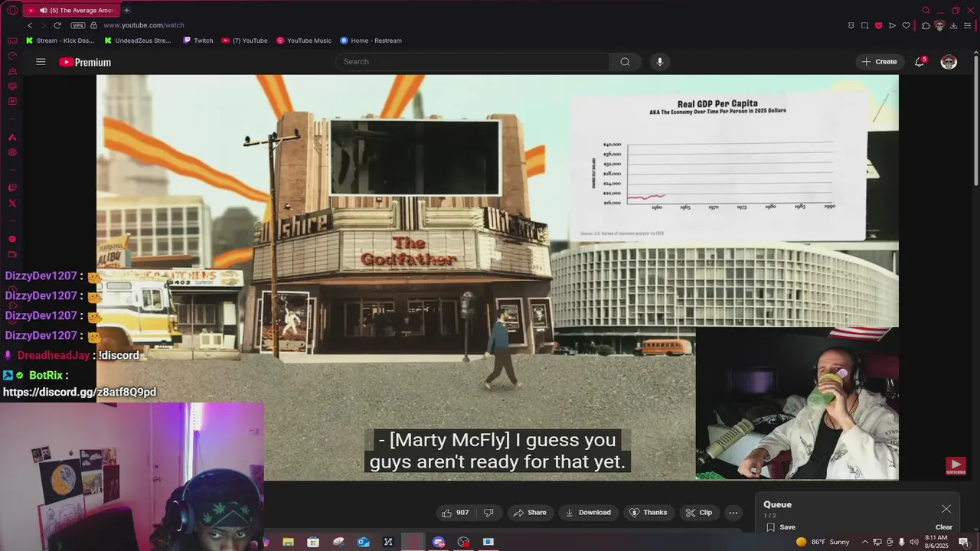Open more actions three-dot menu
Image resolution: width=980 pixels, height=551 pixels.
pyautogui.click(x=733, y=513)
